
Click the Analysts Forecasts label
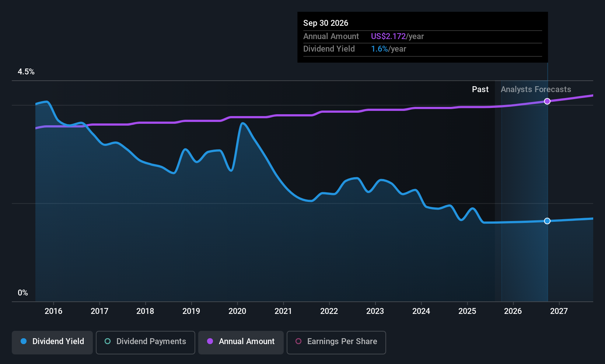click(536, 90)
